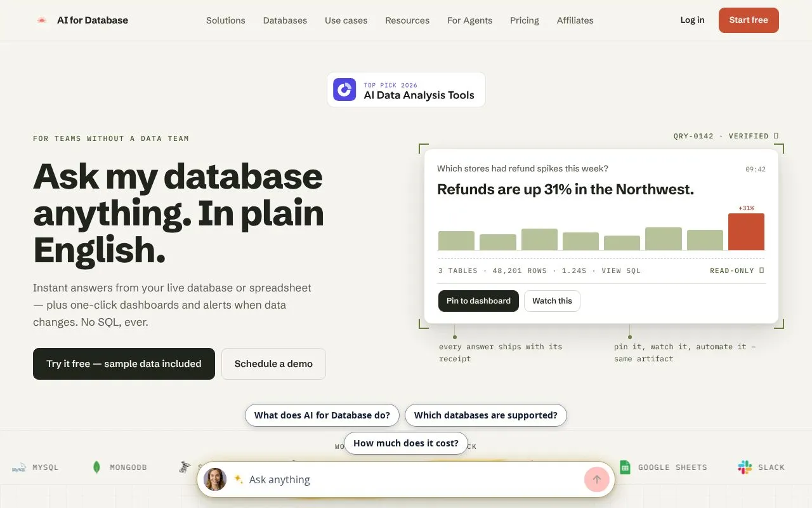Image resolution: width=812 pixels, height=508 pixels.
Task: Click the Top Pick 2026 badge icon
Action: (x=344, y=90)
